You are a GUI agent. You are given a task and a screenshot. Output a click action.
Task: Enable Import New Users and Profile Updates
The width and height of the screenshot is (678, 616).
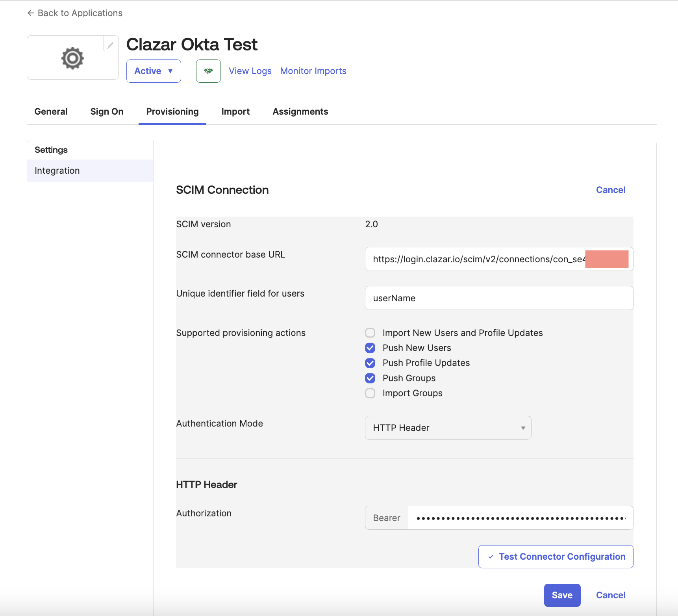click(x=370, y=333)
